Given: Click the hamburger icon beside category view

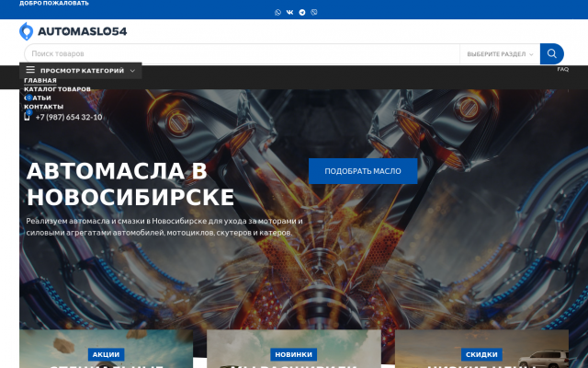Looking at the screenshot, I should [x=30, y=70].
